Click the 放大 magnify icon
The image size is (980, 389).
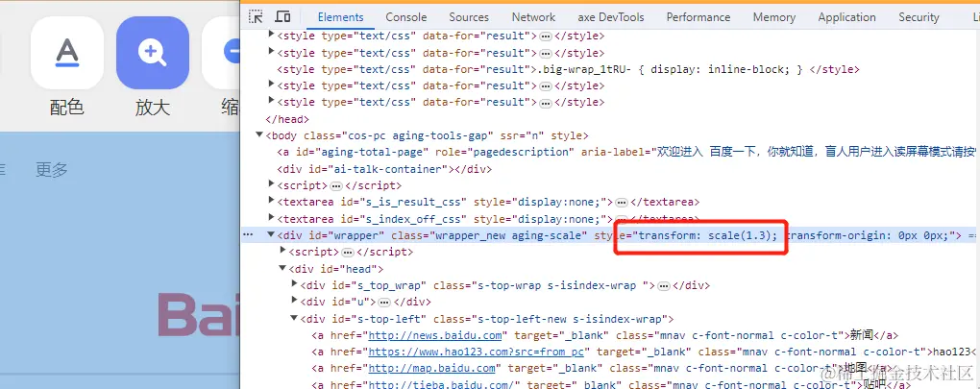pos(153,53)
